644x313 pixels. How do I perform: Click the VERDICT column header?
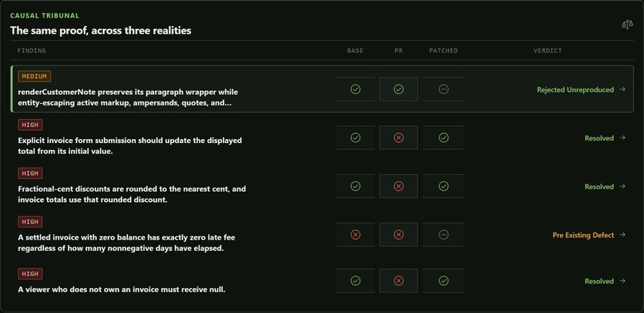(x=547, y=50)
